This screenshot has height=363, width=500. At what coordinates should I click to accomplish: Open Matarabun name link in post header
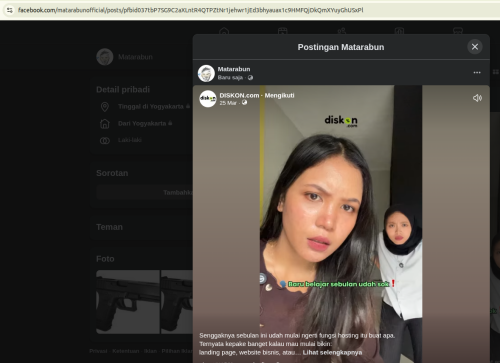click(234, 69)
